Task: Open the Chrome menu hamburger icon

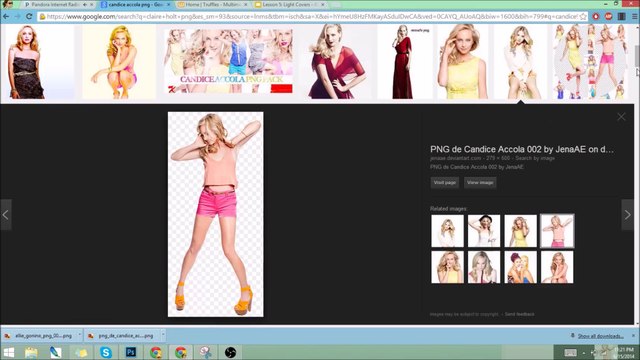Action: pos(635,17)
